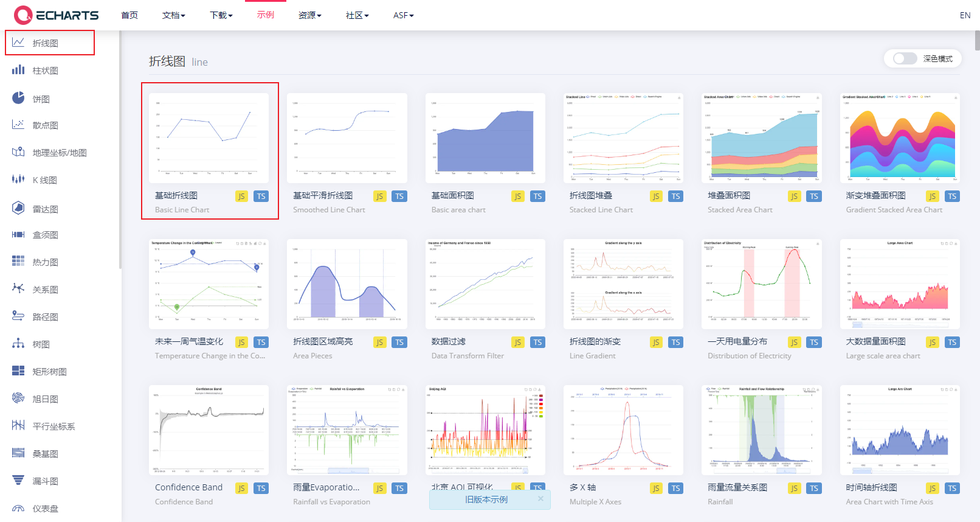The height and width of the screenshot is (522, 980).
Task: Open the 折线图区域高亮 thumbnail
Action: click(x=347, y=284)
